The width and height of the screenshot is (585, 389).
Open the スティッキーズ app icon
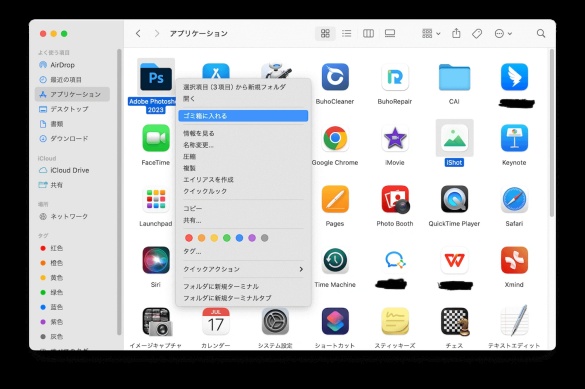395,321
